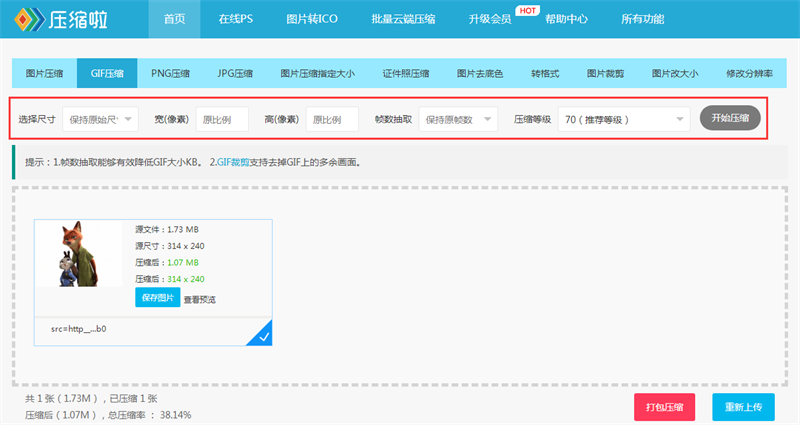The height and width of the screenshot is (425, 800).
Task: Click the 压缩啦 site logo
Action: coord(61,19)
